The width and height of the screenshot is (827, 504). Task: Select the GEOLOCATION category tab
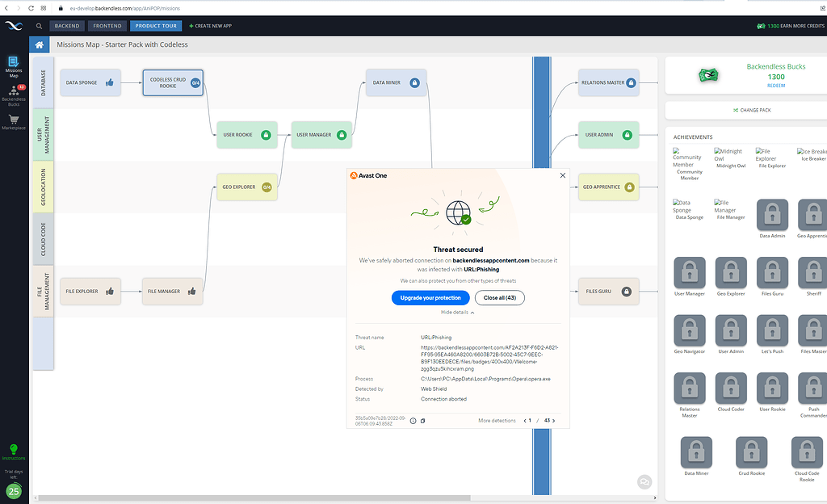[44, 187]
